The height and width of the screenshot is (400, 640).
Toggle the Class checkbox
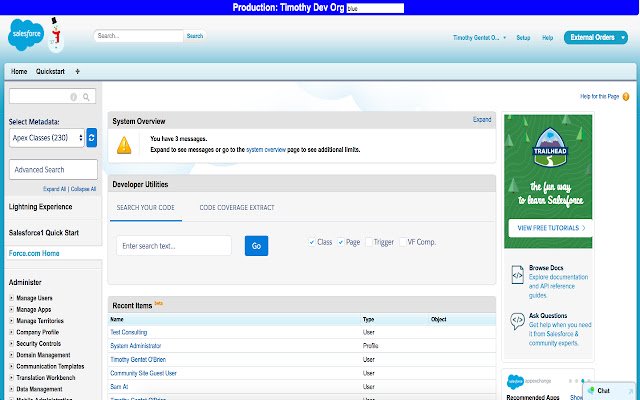pyautogui.click(x=312, y=242)
